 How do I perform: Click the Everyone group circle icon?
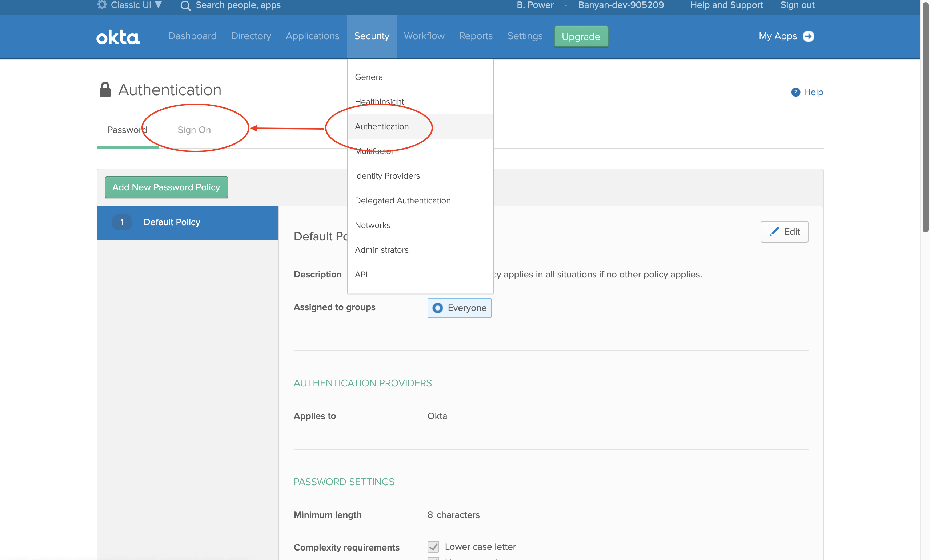tap(437, 308)
